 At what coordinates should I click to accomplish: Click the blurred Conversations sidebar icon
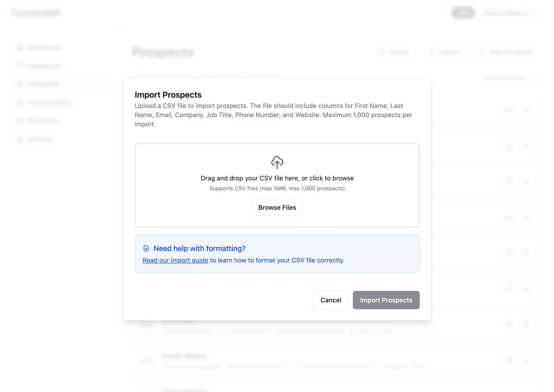tap(20, 102)
